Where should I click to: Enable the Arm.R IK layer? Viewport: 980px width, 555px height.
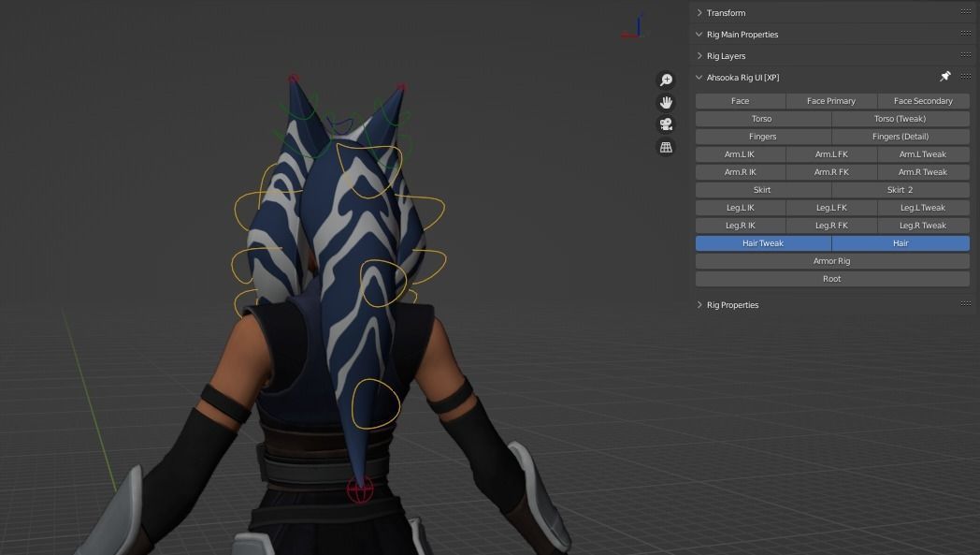pyautogui.click(x=740, y=172)
